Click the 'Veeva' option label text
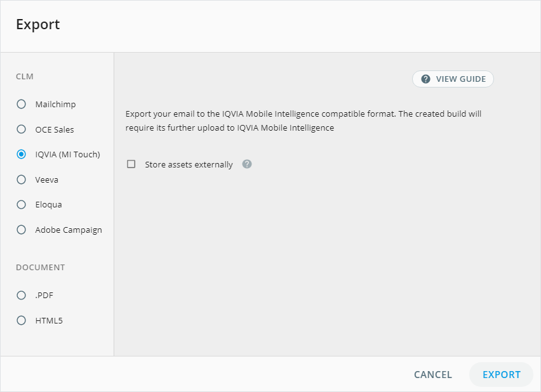541x392 pixels. coord(46,180)
